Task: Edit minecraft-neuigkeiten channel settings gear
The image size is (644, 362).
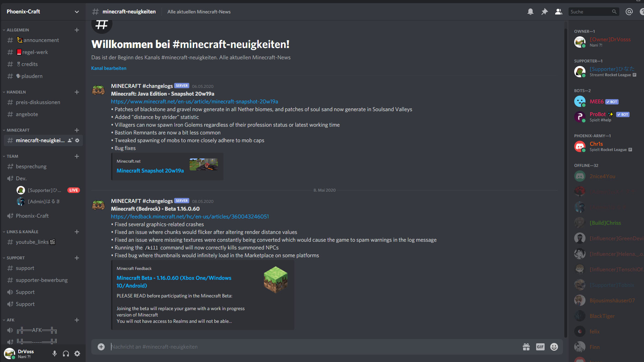Action: pos(77,140)
